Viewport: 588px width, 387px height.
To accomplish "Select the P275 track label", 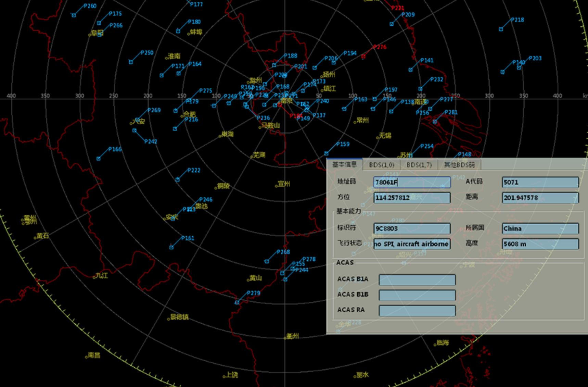I will coord(205,91).
